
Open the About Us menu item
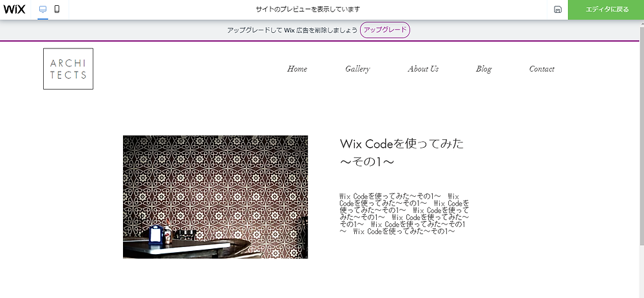423,69
